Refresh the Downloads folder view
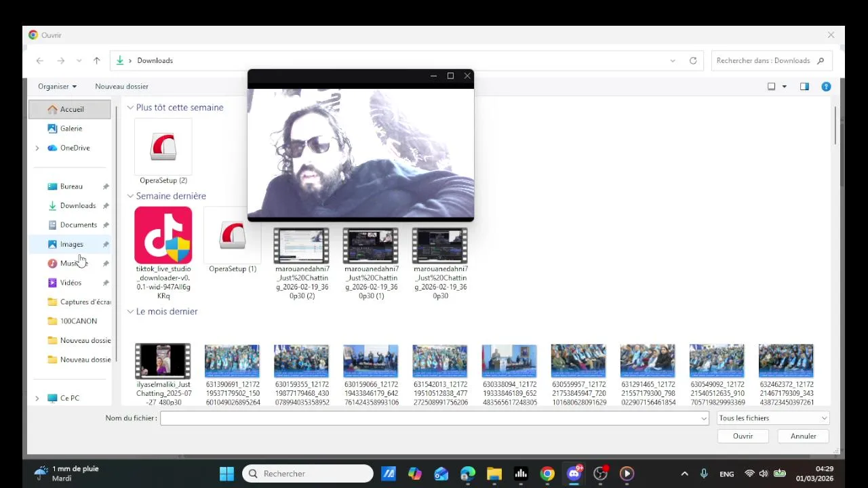 pos(693,60)
